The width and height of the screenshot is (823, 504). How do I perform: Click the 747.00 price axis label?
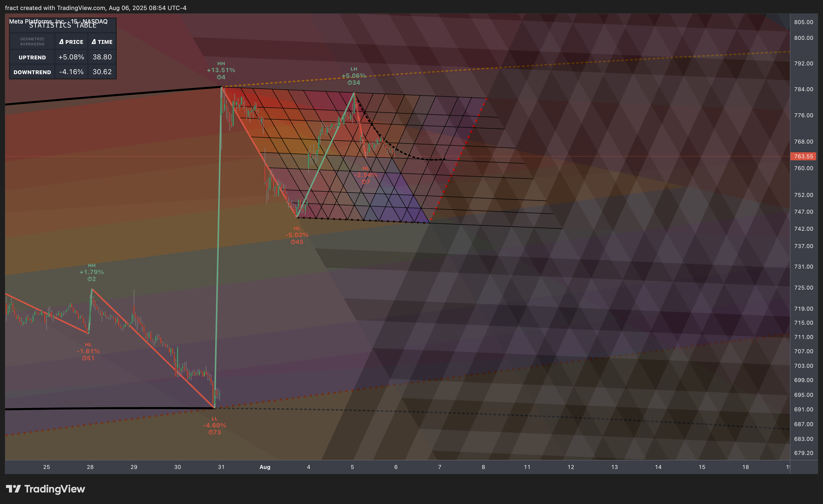pos(803,212)
